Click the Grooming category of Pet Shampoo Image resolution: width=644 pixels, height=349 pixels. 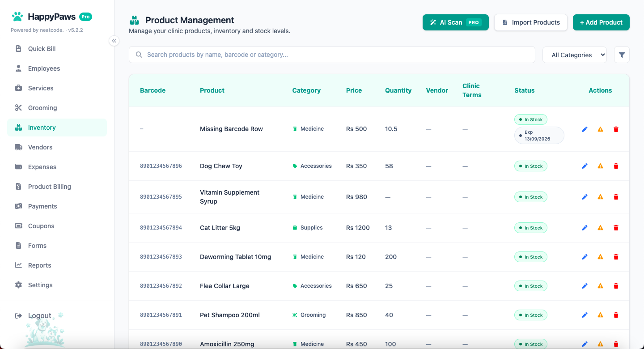309,315
